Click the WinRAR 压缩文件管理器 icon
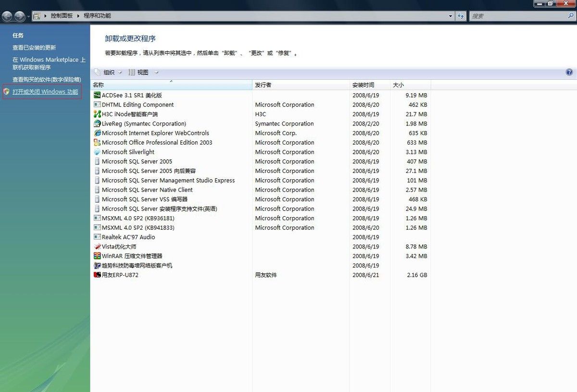 click(x=98, y=256)
